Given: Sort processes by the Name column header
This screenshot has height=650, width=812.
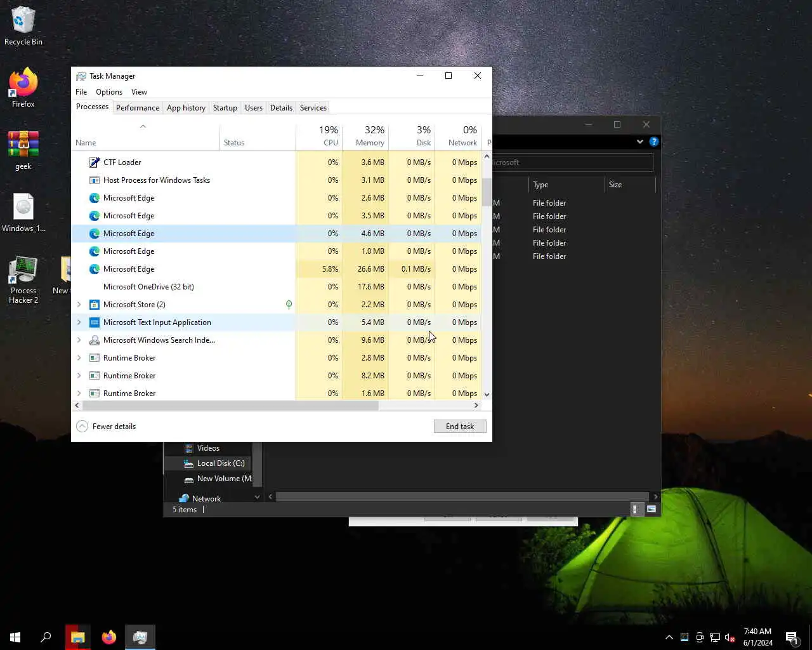Looking at the screenshot, I should point(145,136).
